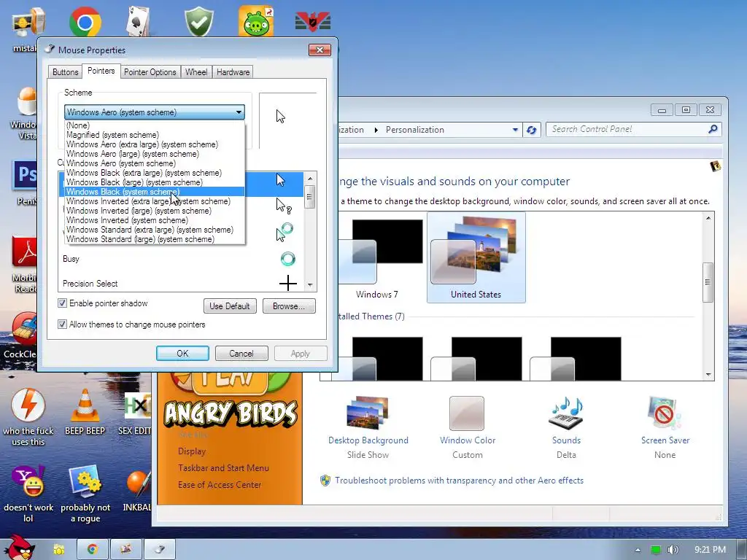Click the Browse... button
The height and width of the screenshot is (560, 747).
coord(289,306)
